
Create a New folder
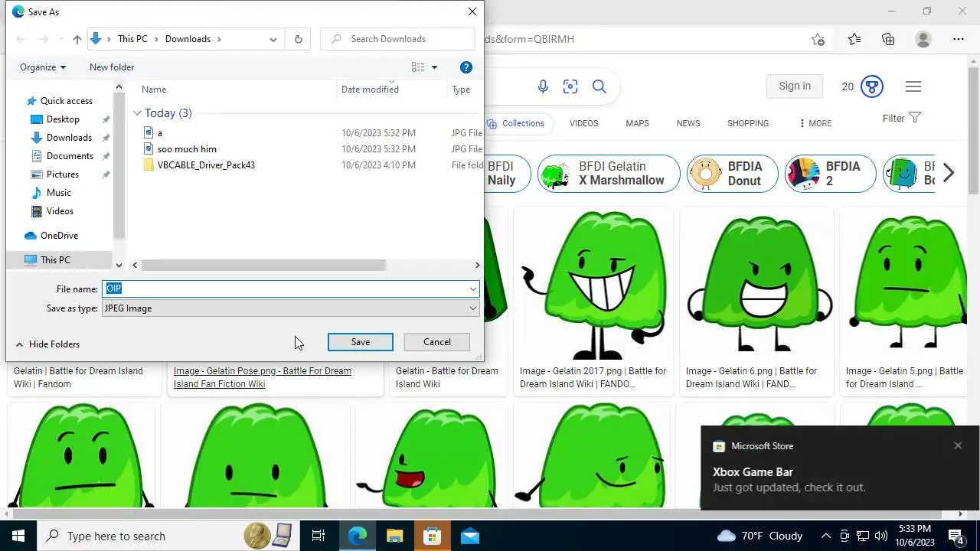(112, 67)
